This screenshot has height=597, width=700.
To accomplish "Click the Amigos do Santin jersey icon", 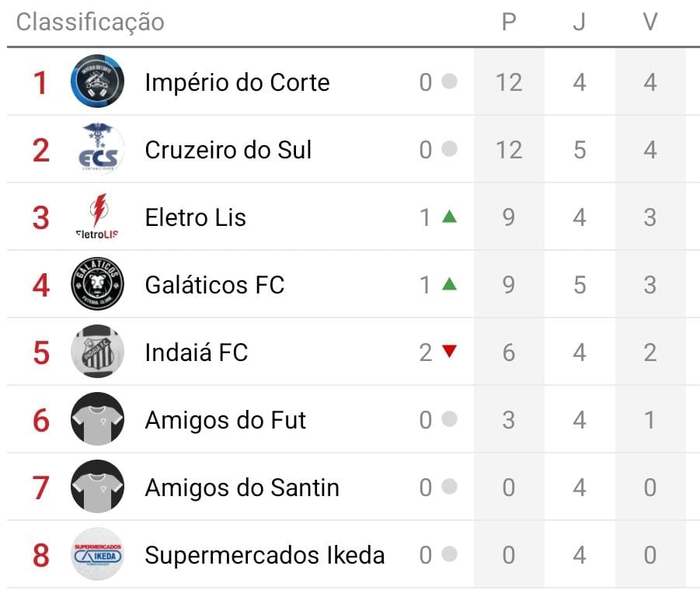I will (97, 487).
